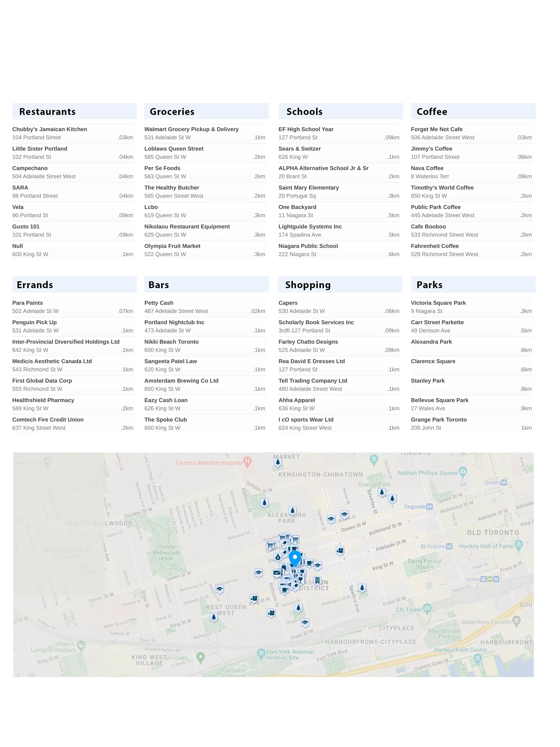Open Loblaws Queen Street grocery listing
This screenshot has width=560, height=747.
tap(174, 149)
